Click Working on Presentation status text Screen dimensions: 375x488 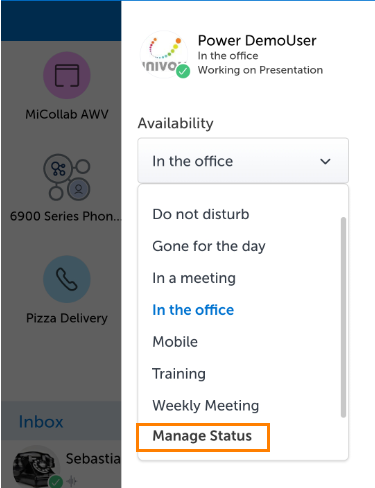pos(260,70)
